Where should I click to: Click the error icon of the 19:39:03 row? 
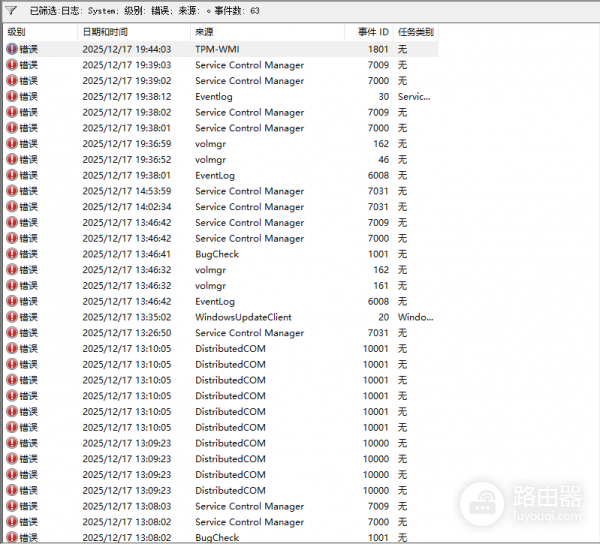click(x=12, y=65)
